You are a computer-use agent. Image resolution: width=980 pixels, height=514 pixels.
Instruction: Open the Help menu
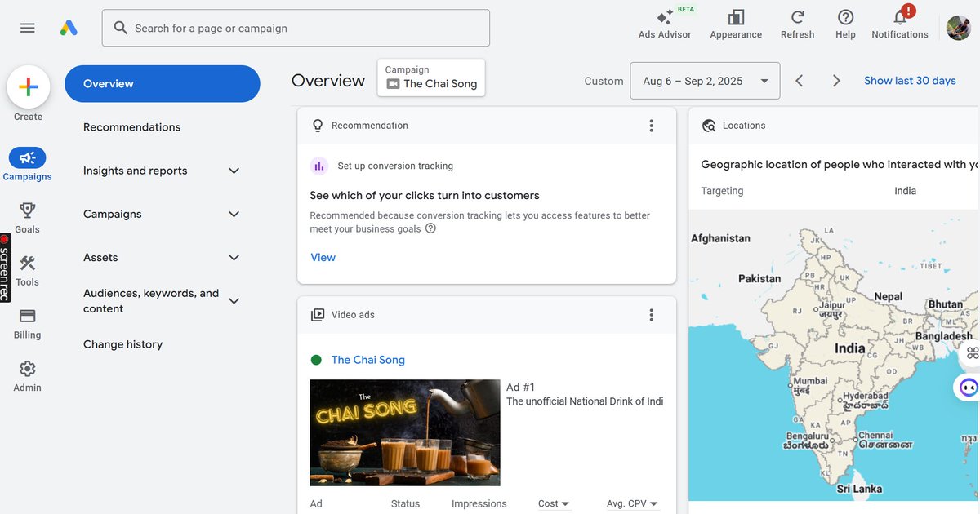(845, 24)
